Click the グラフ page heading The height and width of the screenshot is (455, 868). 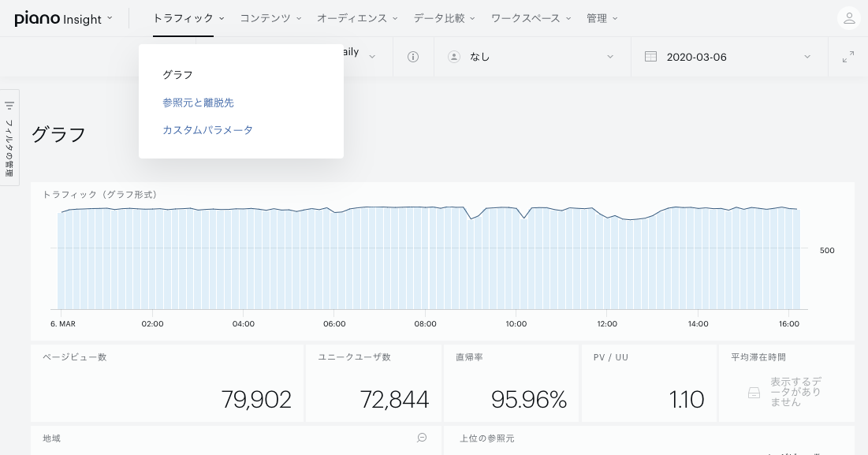(x=58, y=135)
